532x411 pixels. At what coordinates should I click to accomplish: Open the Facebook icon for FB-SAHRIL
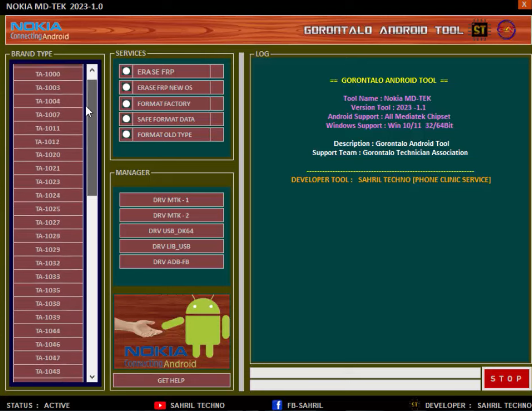277,405
